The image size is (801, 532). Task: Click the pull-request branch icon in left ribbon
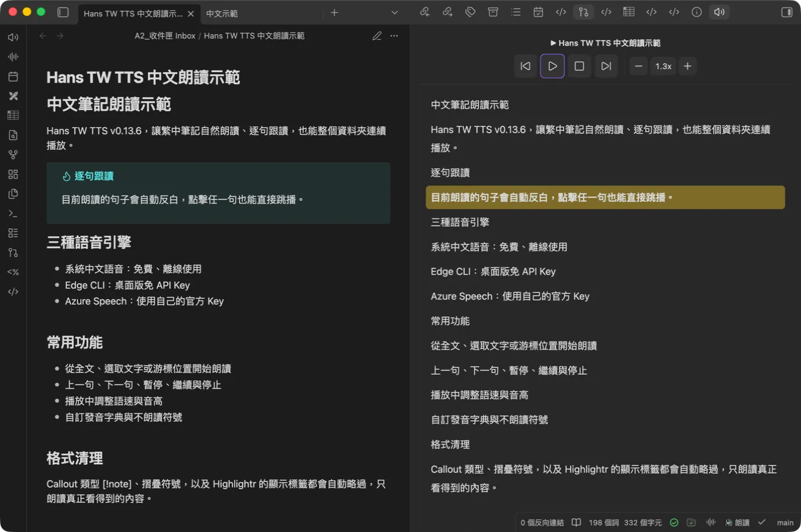click(13, 253)
